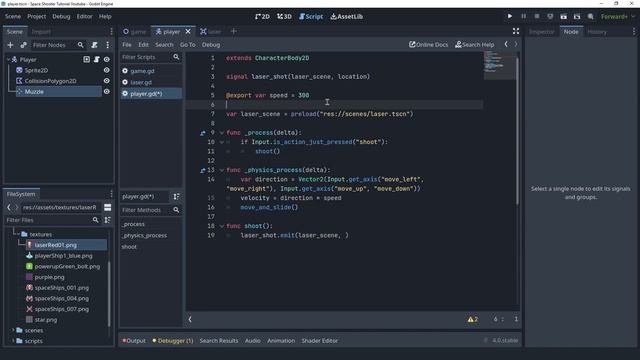This screenshot has height=360, width=640.
Task: Open Player node's attached script icon
Action: pos(97,60)
